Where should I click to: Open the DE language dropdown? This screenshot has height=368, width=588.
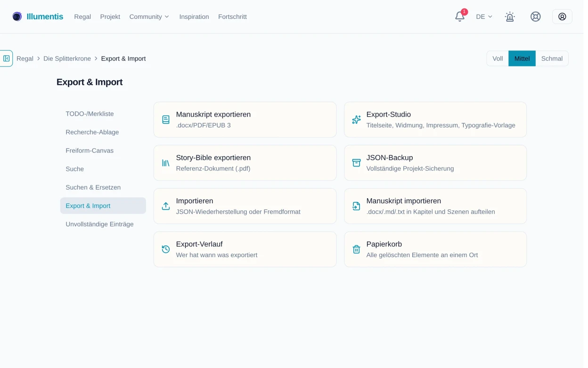click(x=484, y=17)
